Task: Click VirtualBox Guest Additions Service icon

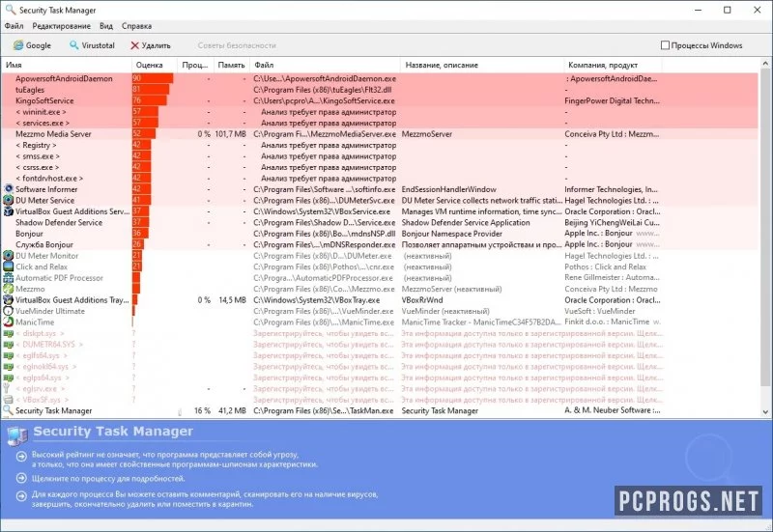Action: pos(9,211)
